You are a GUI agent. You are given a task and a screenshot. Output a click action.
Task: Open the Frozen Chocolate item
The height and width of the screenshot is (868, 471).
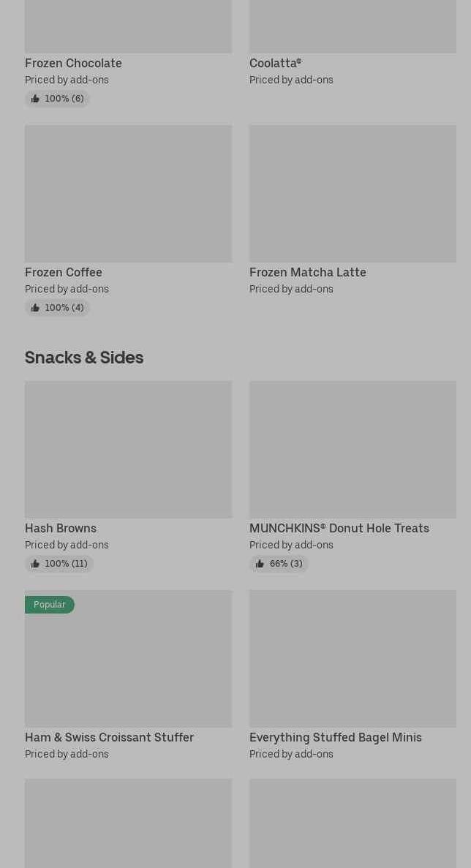(x=73, y=64)
